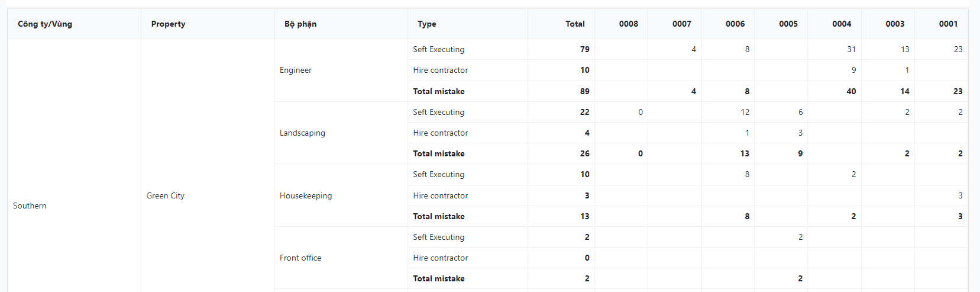
Task: Click the Housekeeping department cell
Action: click(306, 195)
